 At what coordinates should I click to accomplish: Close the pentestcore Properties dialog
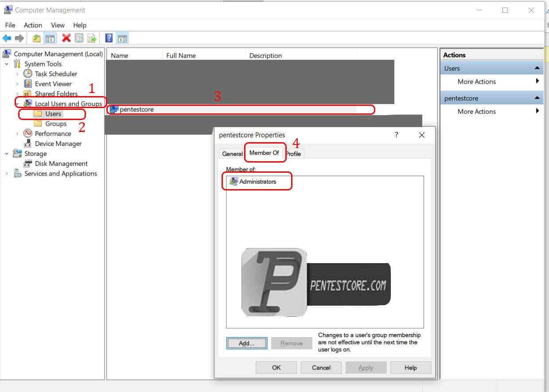click(422, 135)
